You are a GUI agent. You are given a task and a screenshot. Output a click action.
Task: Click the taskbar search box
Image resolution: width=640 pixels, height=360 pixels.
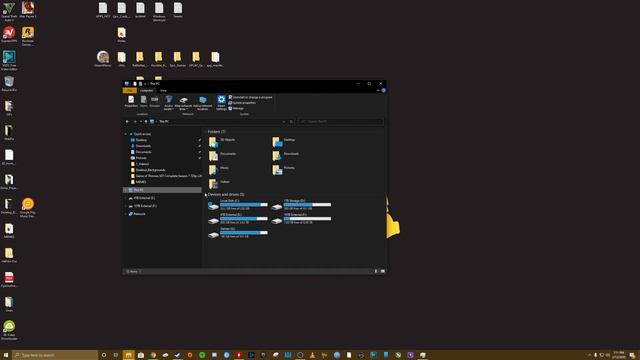(x=55, y=355)
